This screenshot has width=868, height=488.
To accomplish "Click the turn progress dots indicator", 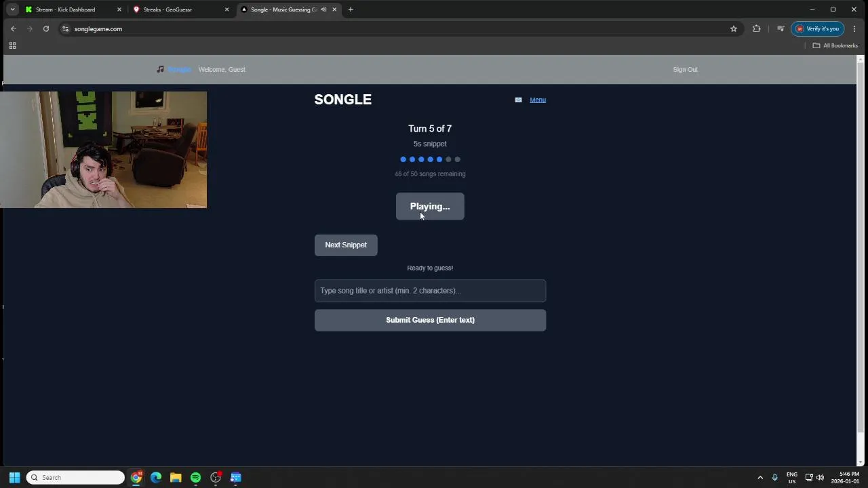I will pyautogui.click(x=430, y=159).
